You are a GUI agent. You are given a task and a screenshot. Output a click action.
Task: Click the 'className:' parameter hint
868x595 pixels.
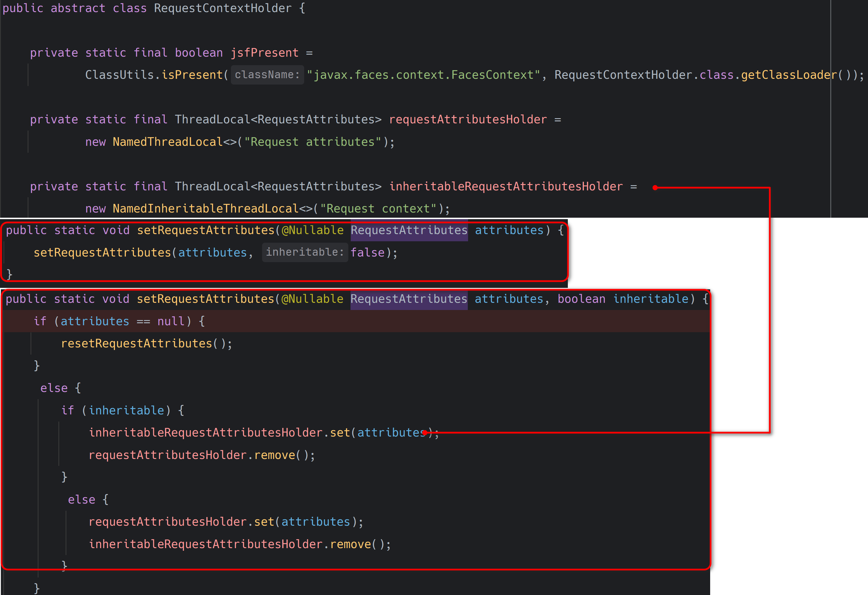(267, 75)
